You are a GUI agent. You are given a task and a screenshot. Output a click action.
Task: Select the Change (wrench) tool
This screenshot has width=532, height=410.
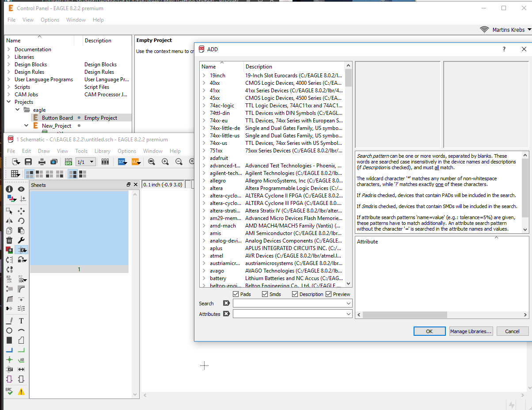(21, 240)
